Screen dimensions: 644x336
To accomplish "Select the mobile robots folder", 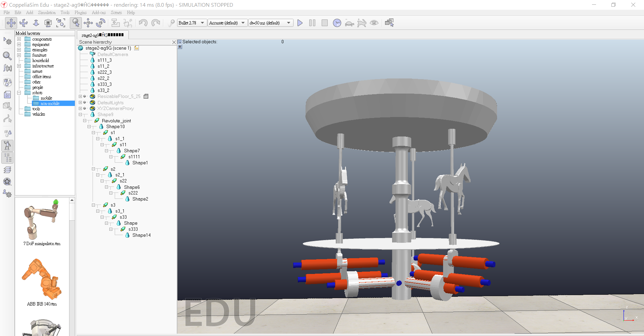I will 46,98.
